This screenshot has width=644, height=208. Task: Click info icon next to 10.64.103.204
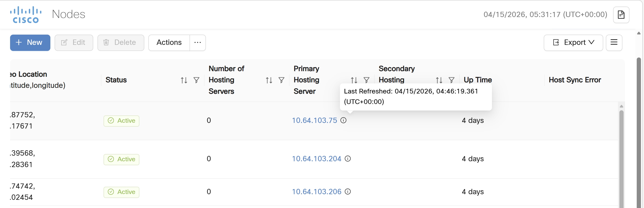point(347,159)
